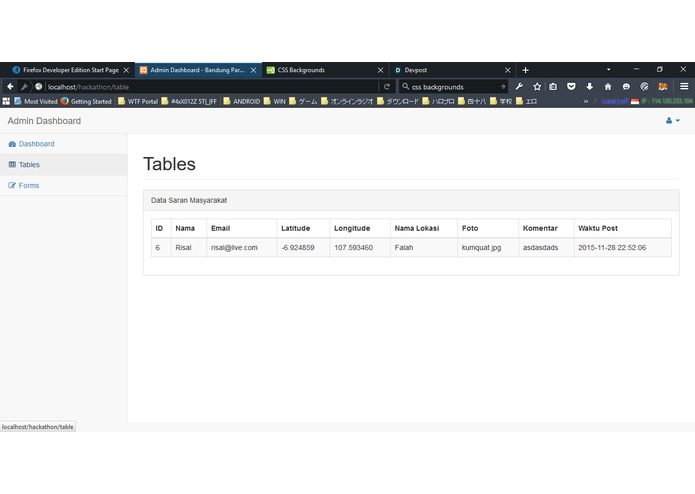Open developer tools wrench beside back arrow
The image size is (695, 494).
coord(24,87)
